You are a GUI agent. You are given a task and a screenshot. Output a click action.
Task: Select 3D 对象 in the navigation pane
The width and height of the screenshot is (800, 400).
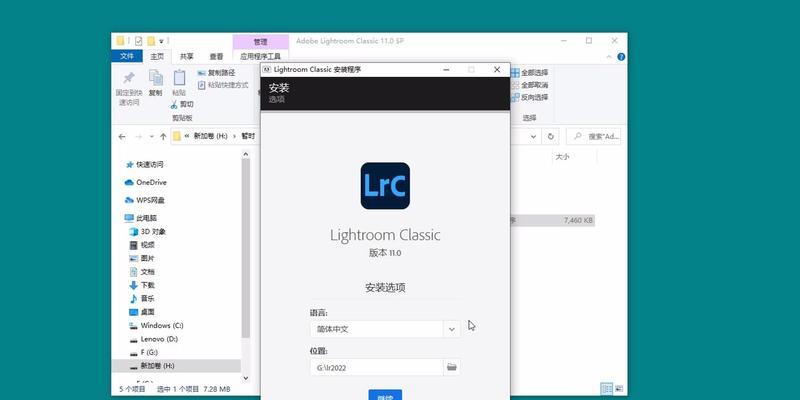pyautogui.click(x=153, y=232)
